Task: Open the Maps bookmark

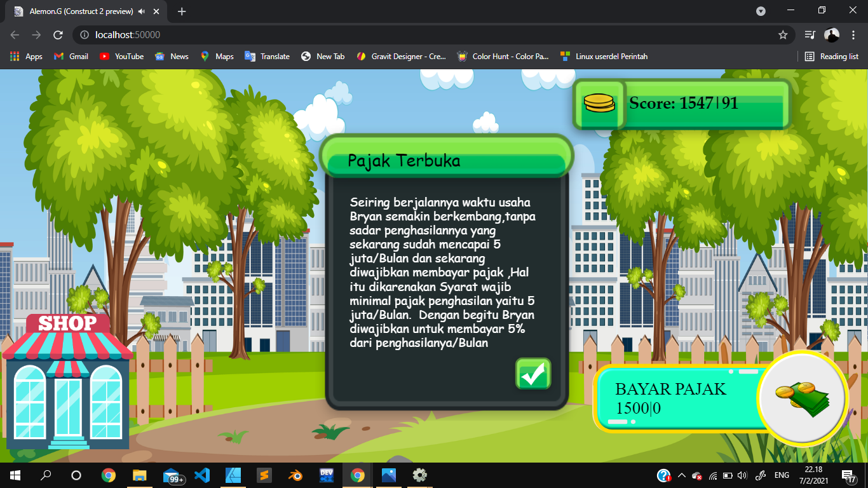Action: click(x=217, y=57)
